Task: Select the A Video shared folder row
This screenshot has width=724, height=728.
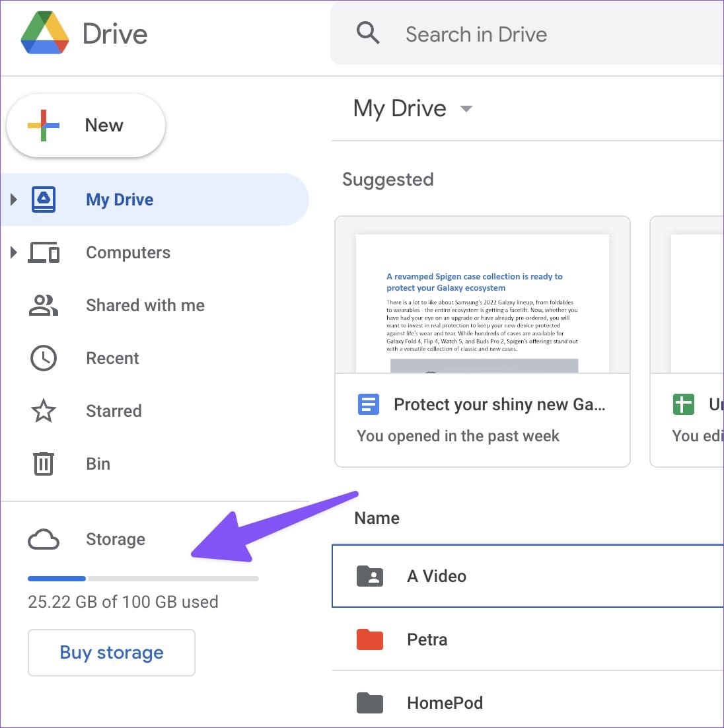Action: (x=527, y=576)
